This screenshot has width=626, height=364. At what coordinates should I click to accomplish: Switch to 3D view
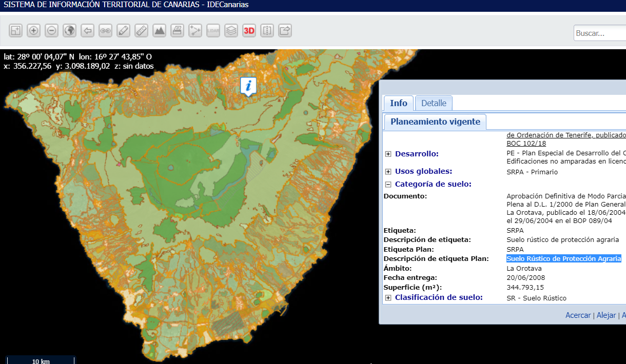(x=249, y=31)
